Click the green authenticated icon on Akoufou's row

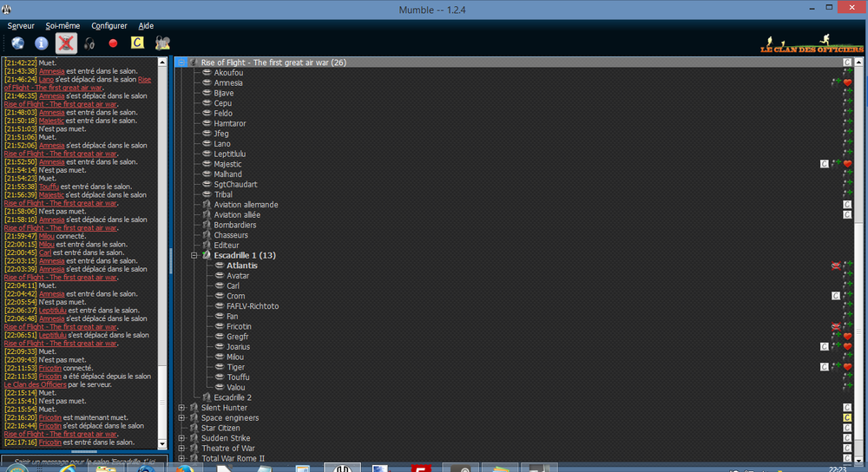[x=847, y=73]
